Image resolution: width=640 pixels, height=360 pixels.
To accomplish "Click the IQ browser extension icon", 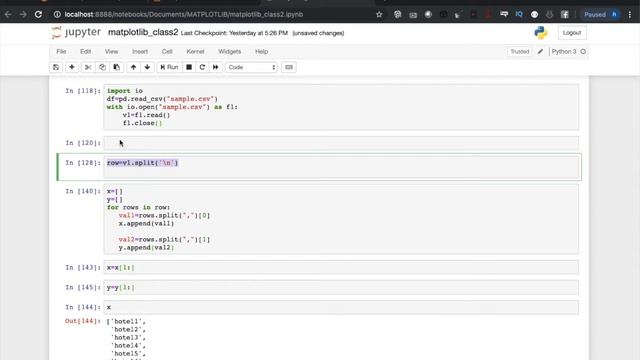I will click(519, 14).
